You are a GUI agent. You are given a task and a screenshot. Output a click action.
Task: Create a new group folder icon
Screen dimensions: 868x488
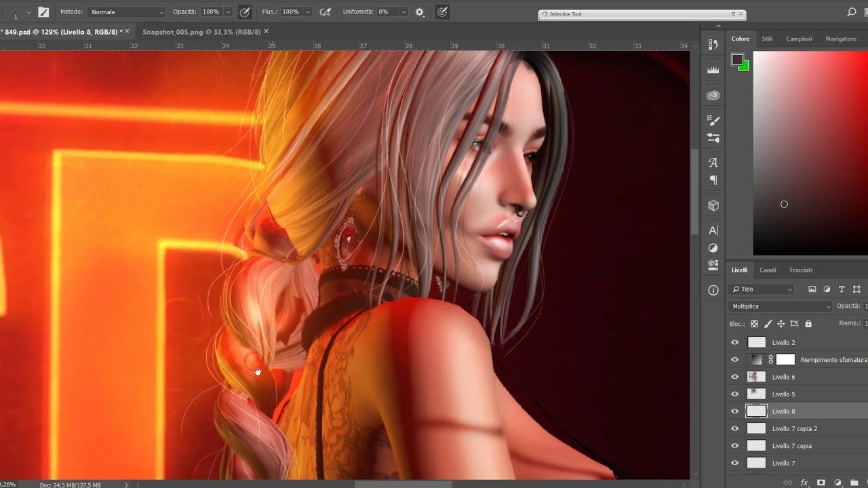(854, 483)
